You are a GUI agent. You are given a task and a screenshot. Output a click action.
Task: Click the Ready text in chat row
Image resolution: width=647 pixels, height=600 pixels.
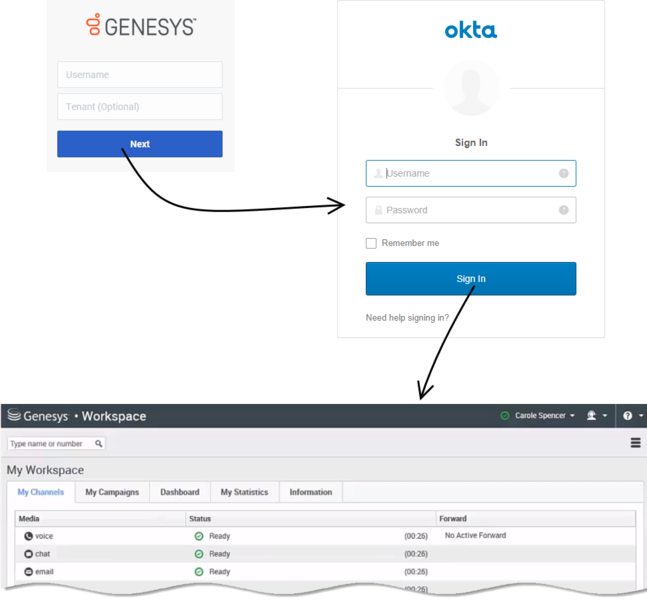(220, 554)
